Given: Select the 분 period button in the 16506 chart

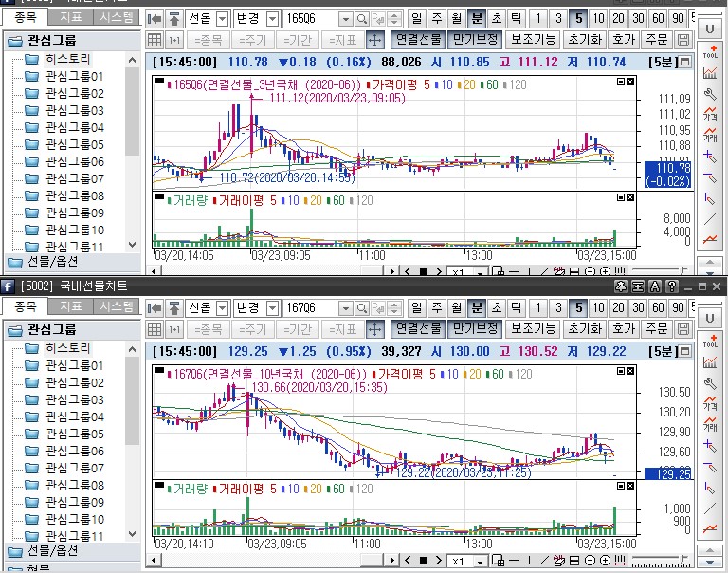Looking at the screenshot, I should click(x=476, y=19).
